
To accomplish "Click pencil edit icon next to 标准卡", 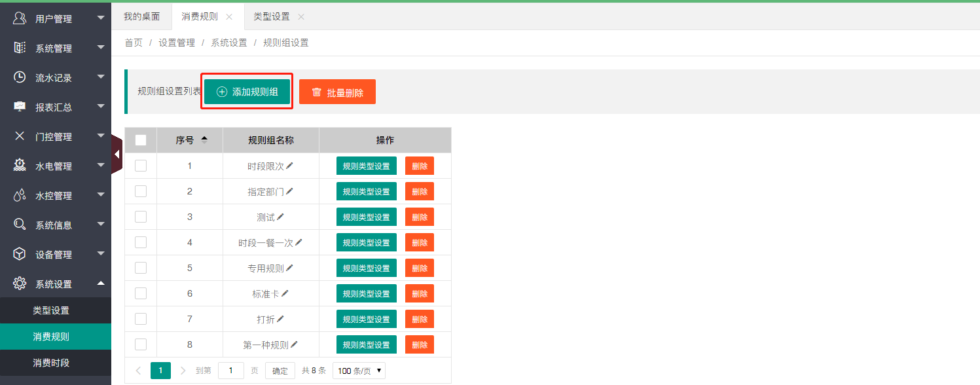I will point(285,293).
